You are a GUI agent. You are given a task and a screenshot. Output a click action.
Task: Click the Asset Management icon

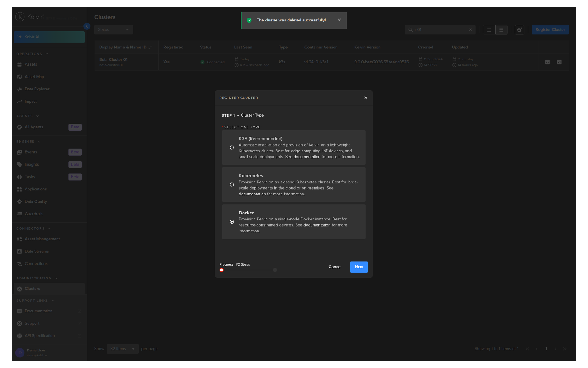(x=20, y=239)
